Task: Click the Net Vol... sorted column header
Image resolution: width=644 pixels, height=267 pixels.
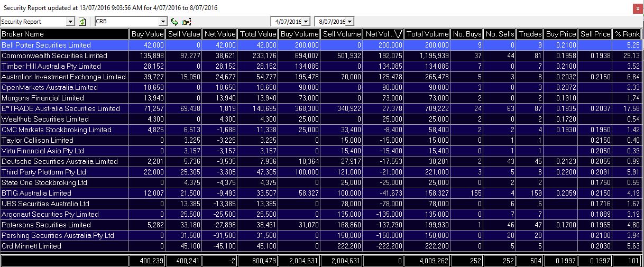Action: pyautogui.click(x=384, y=34)
